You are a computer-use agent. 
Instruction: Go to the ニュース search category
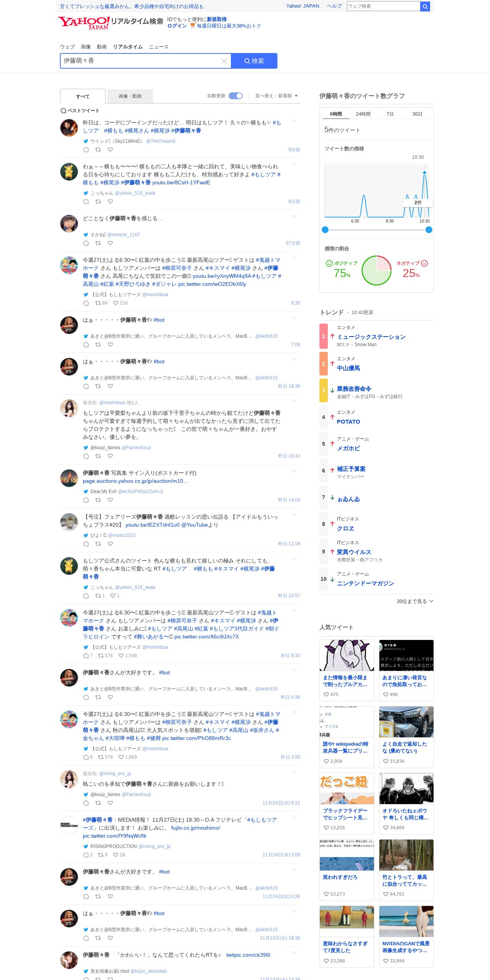click(158, 47)
